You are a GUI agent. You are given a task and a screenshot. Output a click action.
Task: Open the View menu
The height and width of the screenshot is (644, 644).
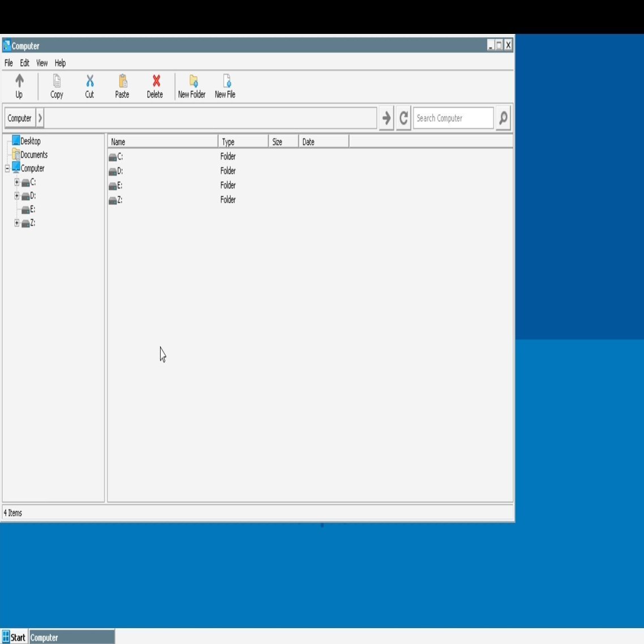[42, 63]
